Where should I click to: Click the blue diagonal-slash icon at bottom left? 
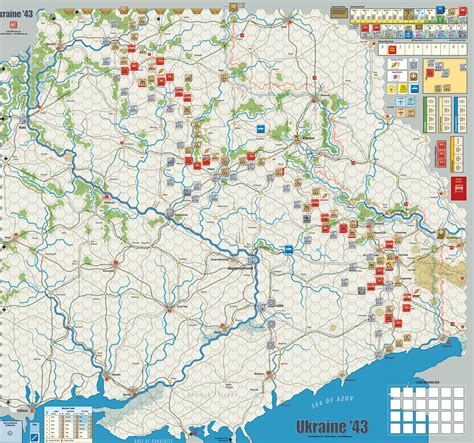point(35,437)
